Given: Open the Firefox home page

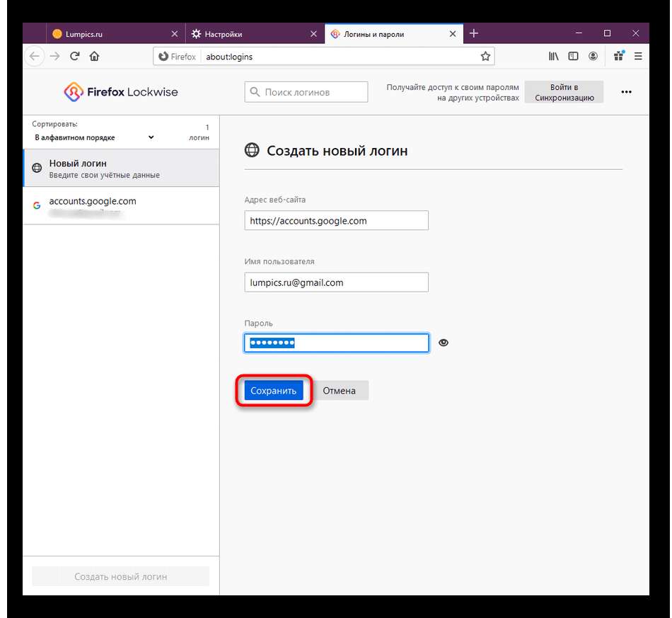Looking at the screenshot, I should point(94,56).
